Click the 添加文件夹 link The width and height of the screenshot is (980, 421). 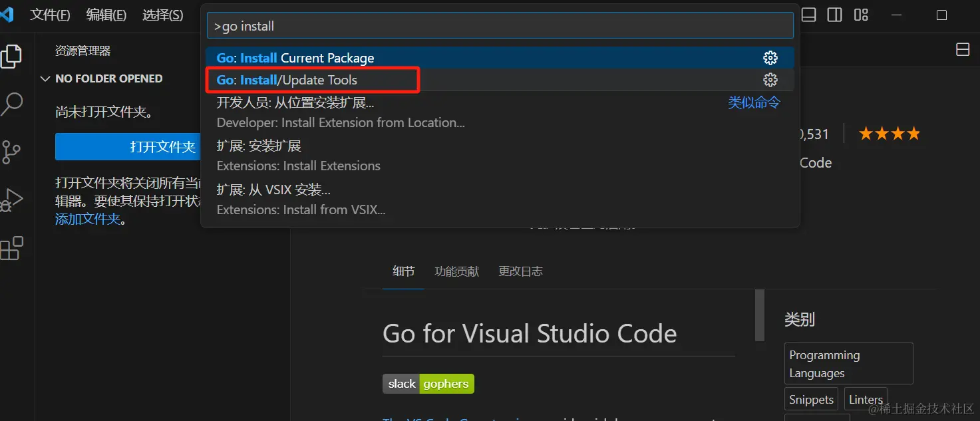click(87, 219)
